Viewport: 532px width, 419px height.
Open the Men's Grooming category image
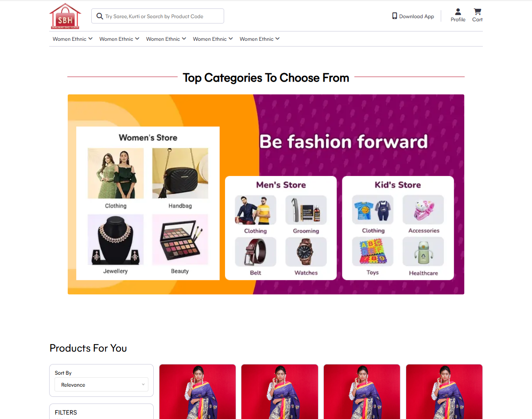click(x=306, y=210)
